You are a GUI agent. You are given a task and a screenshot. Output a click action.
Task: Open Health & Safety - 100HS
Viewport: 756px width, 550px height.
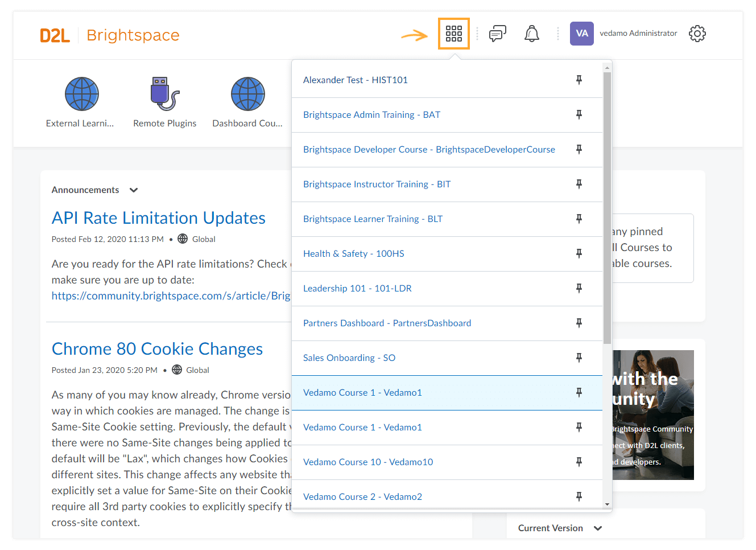354,253
